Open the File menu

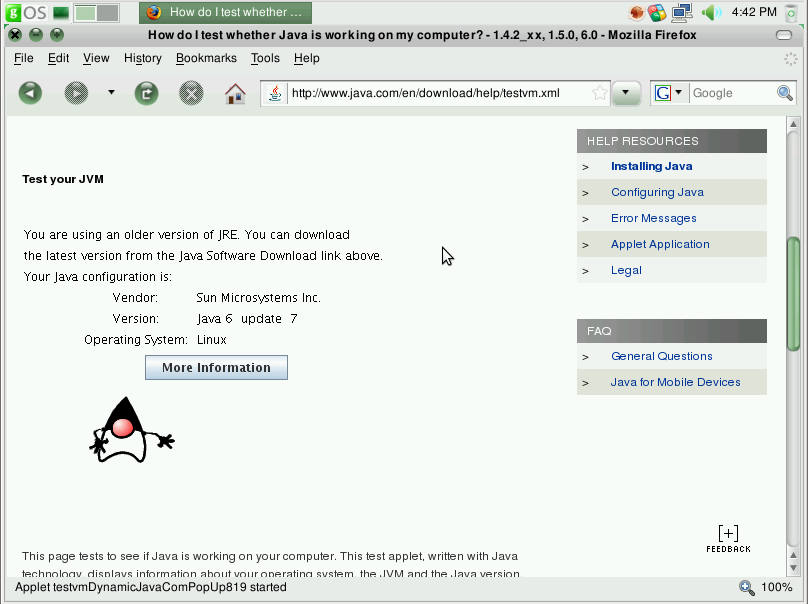point(24,58)
